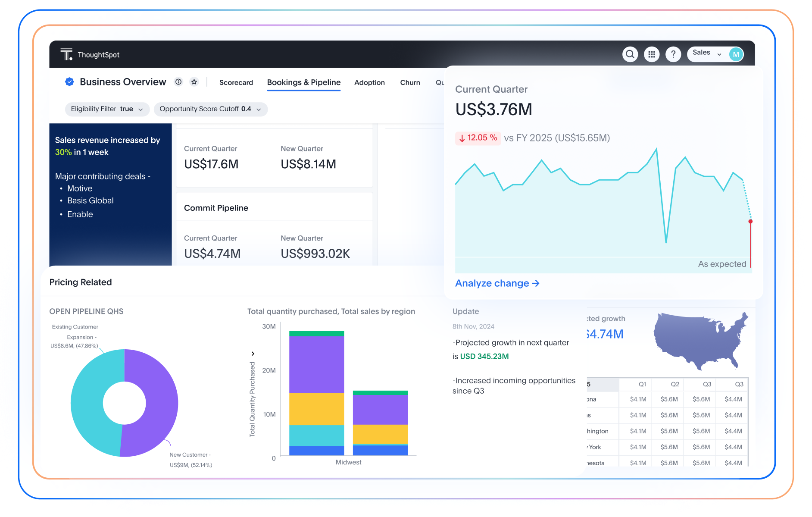The height and width of the screenshot is (517, 812).
Task: Open the Bookings & Pipeline view
Action: pos(303,82)
